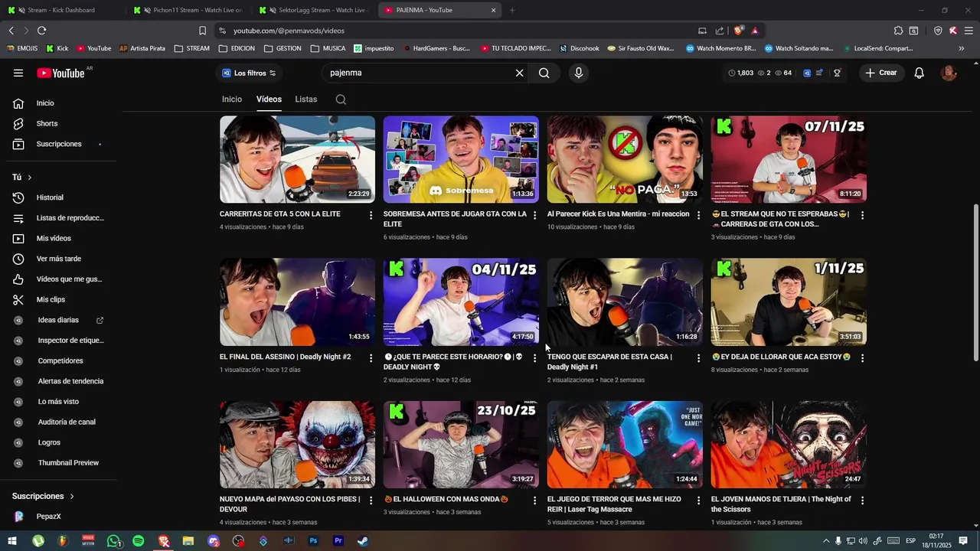The width and height of the screenshot is (980, 551).
Task: Click the Crear button
Action: click(881, 73)
